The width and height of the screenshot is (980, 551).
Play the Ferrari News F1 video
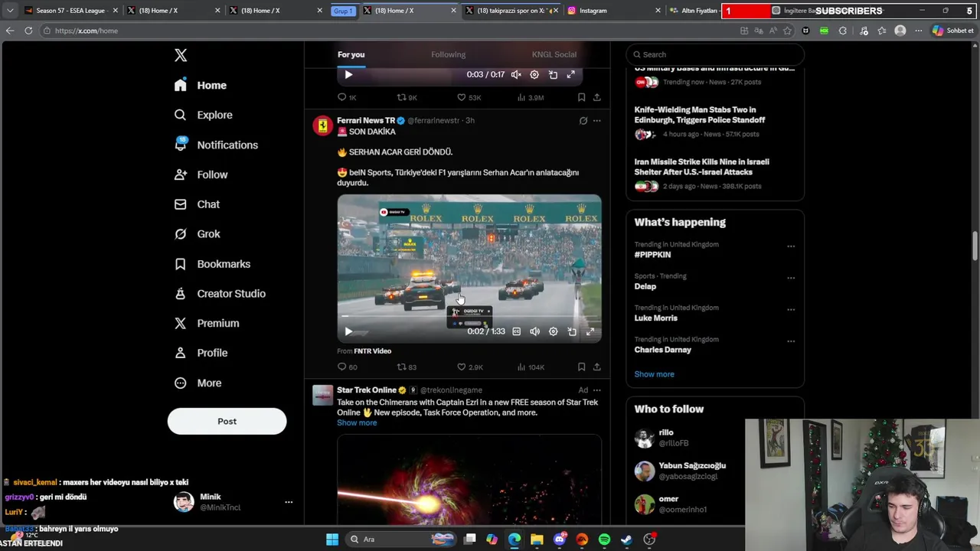coord(348,331)
